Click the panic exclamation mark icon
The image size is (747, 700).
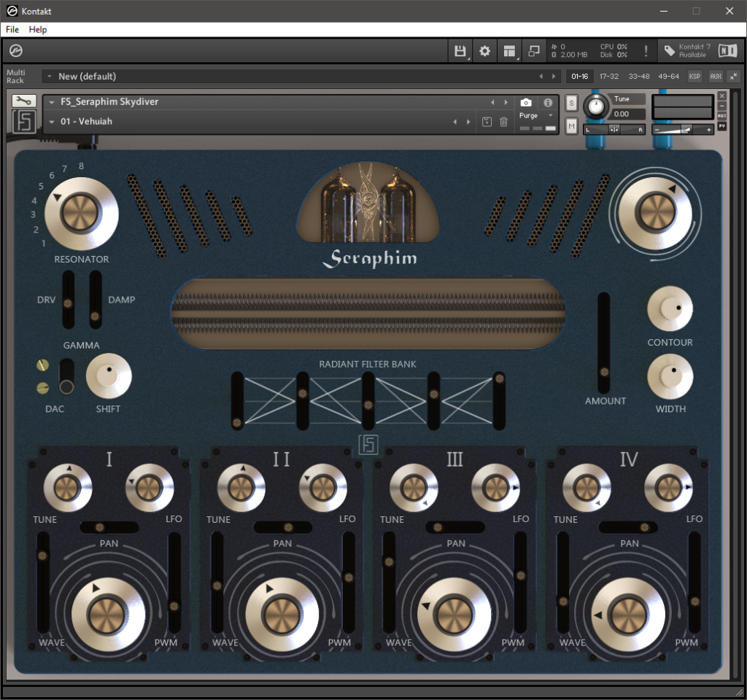[646, 51]
